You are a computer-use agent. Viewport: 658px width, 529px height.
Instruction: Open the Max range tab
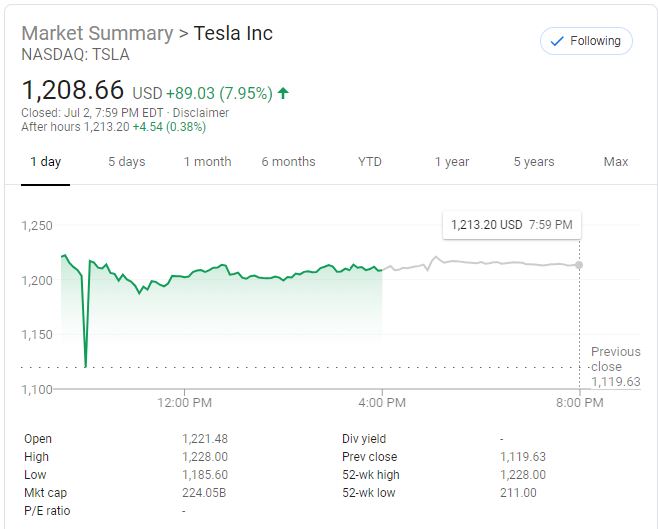[616, 162]
